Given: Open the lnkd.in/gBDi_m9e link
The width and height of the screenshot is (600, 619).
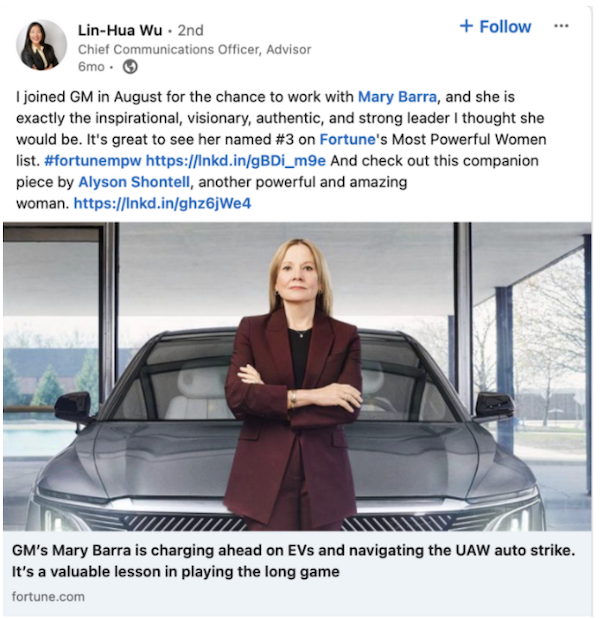Looking at the screenshot, I should [236, 161].
